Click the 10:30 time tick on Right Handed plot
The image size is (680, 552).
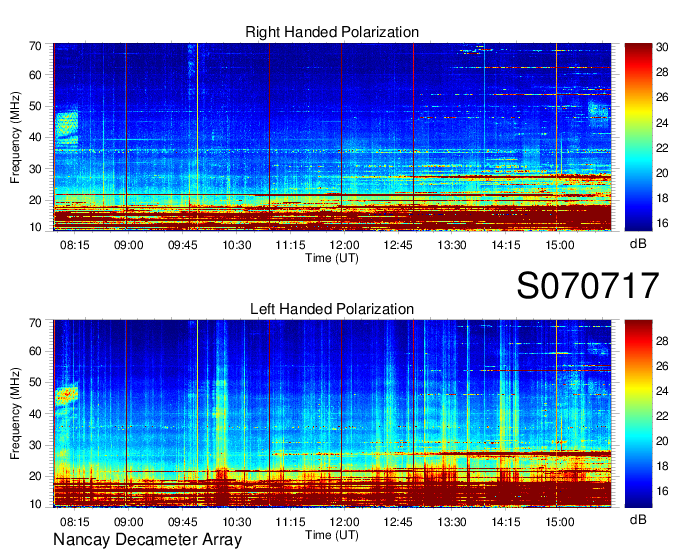click(236, 245)
